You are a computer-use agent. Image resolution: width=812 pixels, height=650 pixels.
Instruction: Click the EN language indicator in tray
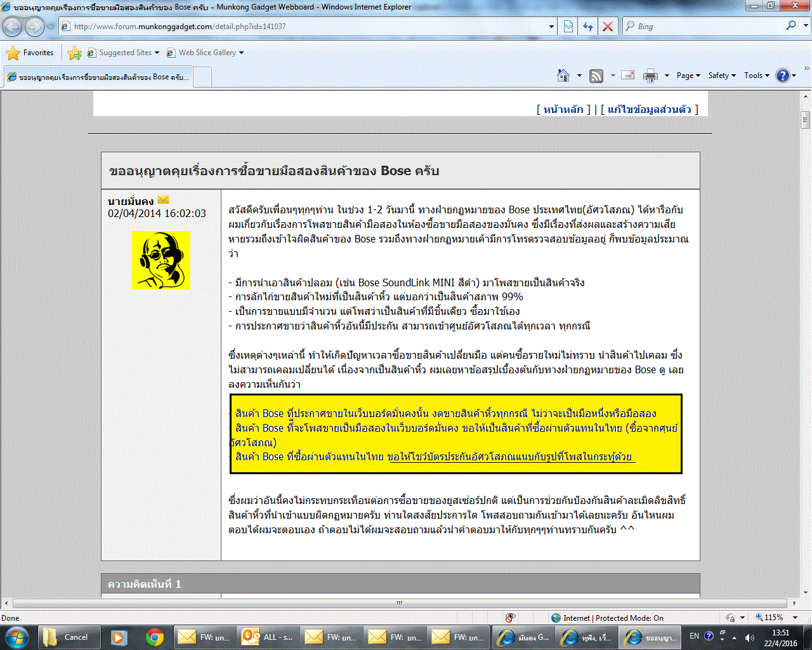point(694,636)
